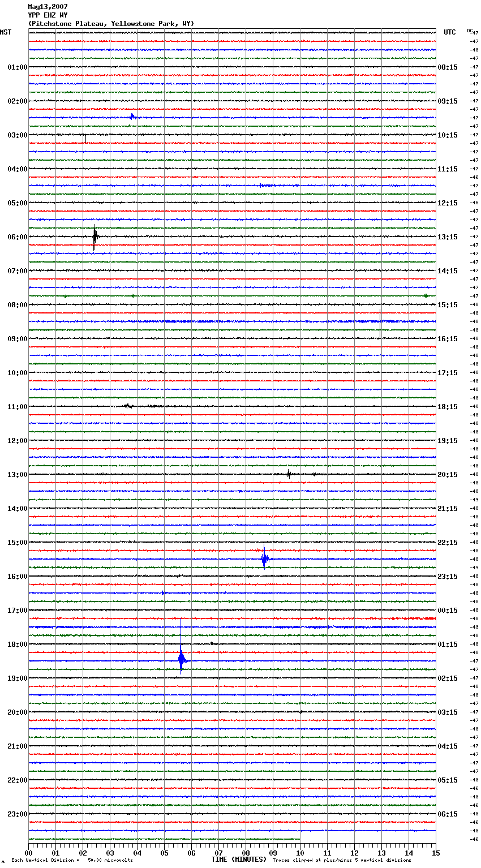The height and width of the screenshot is (868, 481).
Task: Click the small blue event on 02:30 trace
Action: 132,117
